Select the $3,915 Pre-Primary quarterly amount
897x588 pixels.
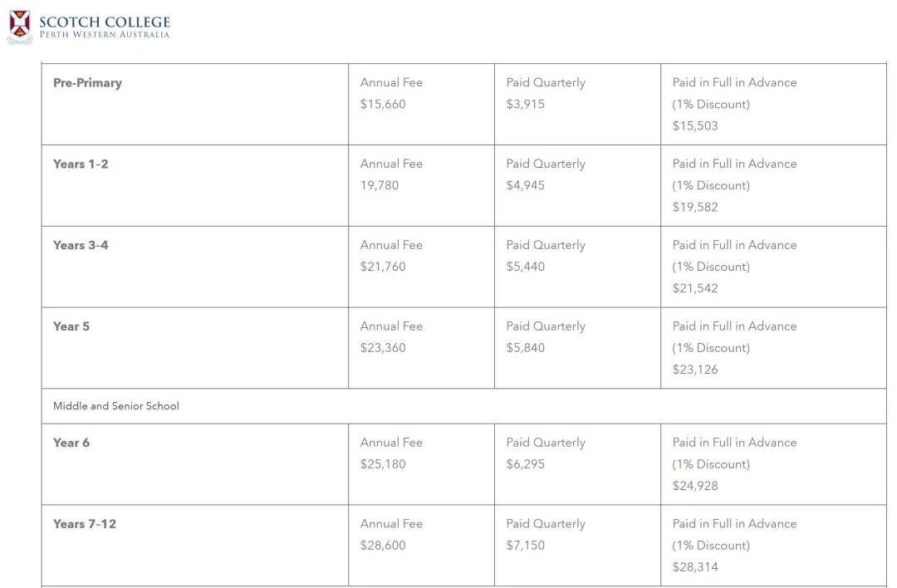tap(525, 104)
